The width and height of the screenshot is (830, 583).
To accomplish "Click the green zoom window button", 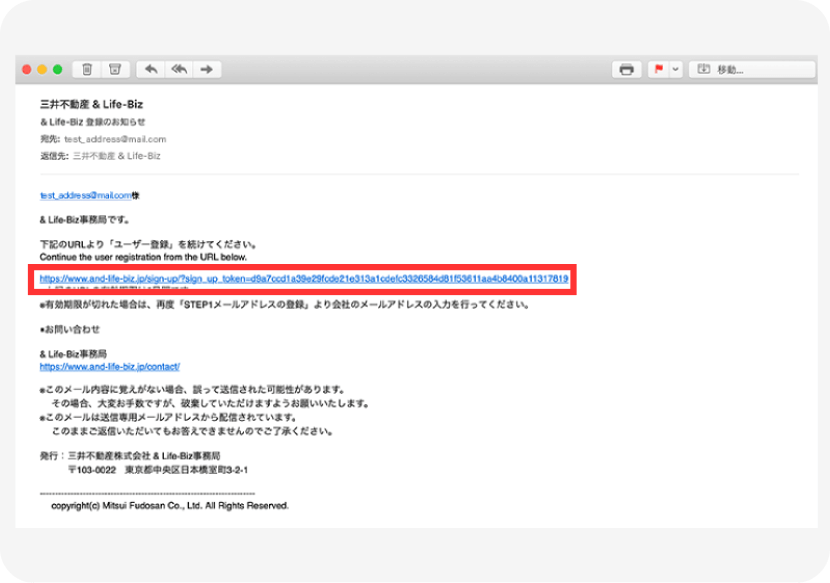I will pos(57,69).
